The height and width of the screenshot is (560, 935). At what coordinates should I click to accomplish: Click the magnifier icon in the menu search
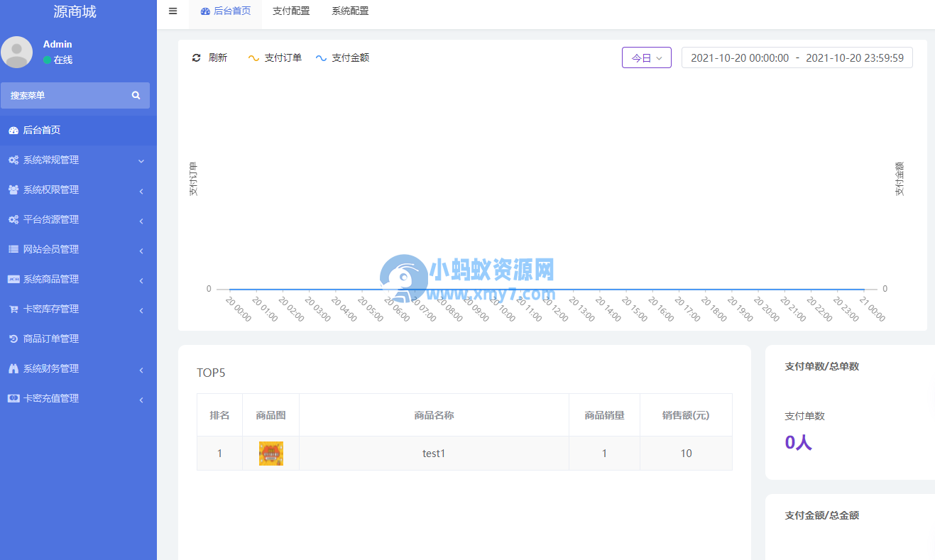(x=136, y=94)
